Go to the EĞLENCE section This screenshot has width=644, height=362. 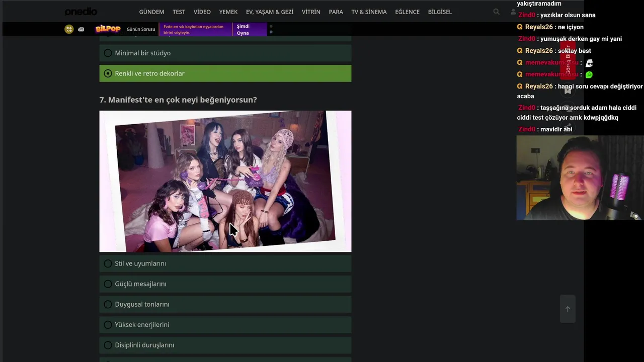point(407,12)
